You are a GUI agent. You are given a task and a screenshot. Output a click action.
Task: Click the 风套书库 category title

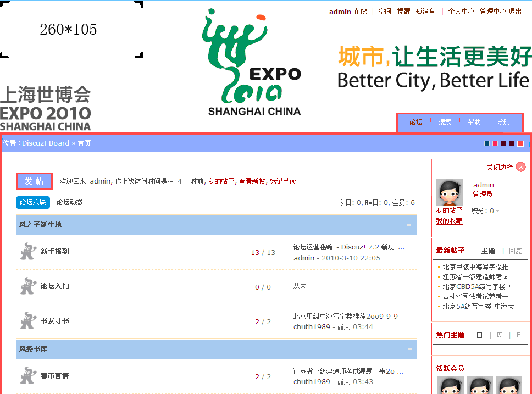[33, 349]
